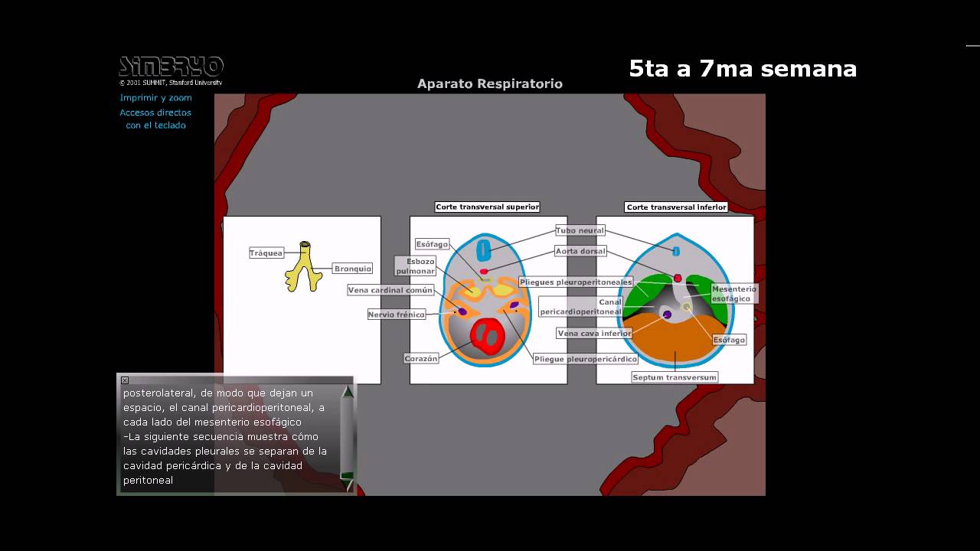Click the Esófago label in superior section
Viewport: 980px width, 551px height.
pos(432,244)
